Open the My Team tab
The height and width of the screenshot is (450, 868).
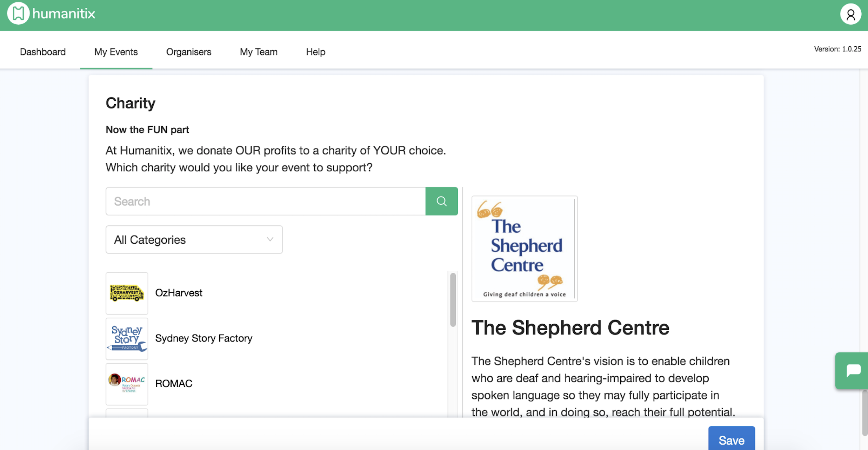[259, 52]
